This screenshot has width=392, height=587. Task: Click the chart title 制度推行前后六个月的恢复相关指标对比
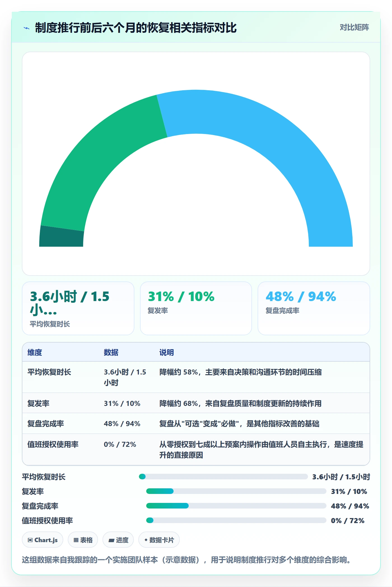[x=136, y=28]
